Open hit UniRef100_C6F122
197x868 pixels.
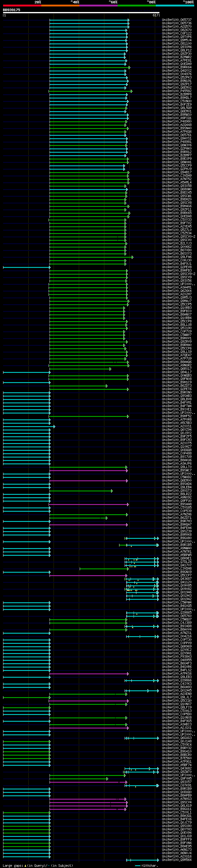(176, 33)
